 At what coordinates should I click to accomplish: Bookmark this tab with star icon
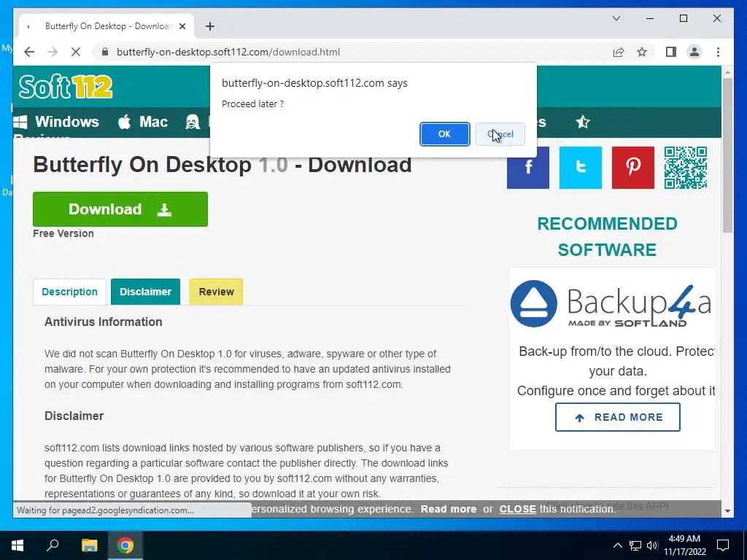(x=642, y=52)
